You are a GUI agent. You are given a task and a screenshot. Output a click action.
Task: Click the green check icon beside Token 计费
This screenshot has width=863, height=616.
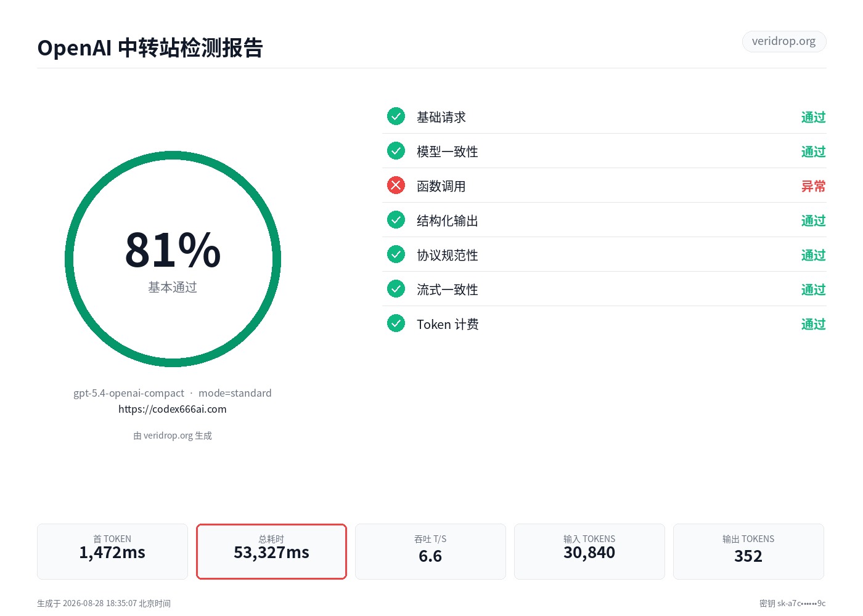pyautogui.click(x=396, y=323)
